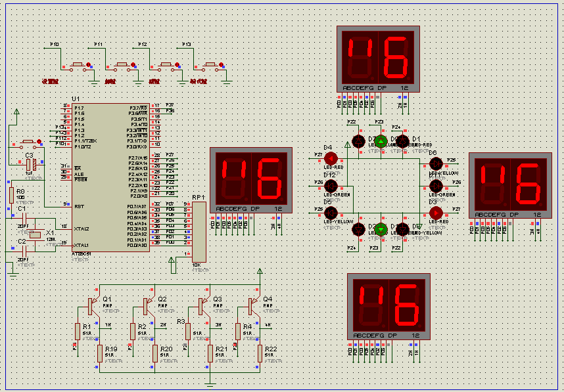Click the U1 reference label

click(x=76, y=98)
